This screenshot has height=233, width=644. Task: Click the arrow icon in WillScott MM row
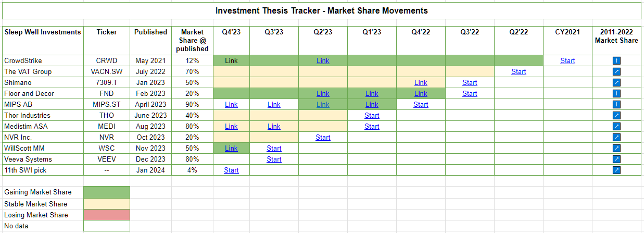point(616,148)
